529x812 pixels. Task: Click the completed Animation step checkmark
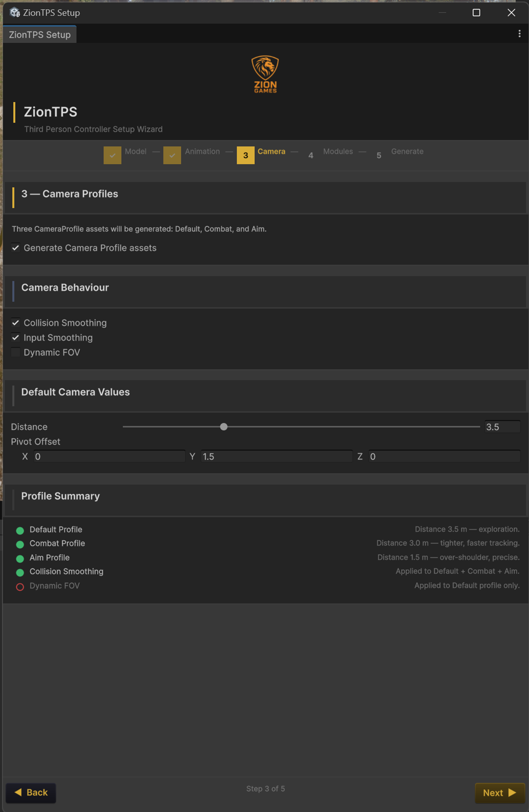pos(172,155)
